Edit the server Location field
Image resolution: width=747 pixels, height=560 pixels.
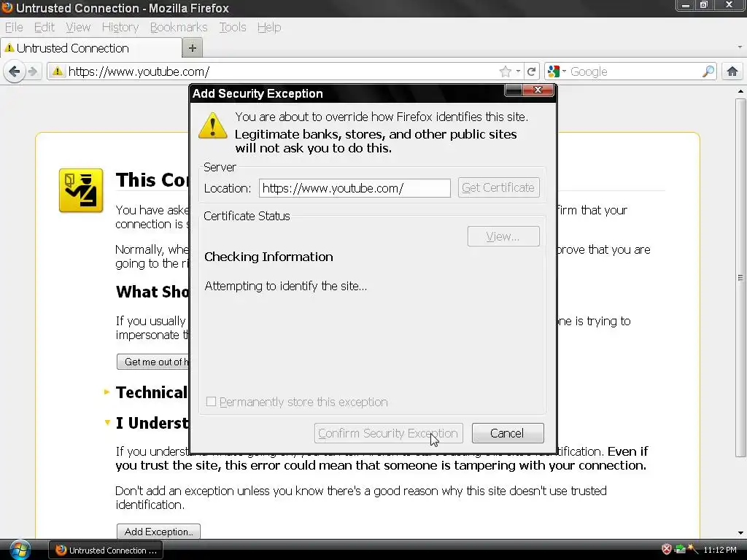point(355,188)
